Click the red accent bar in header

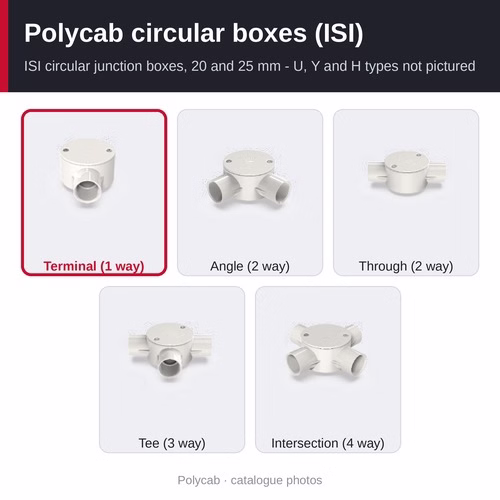[4, 46]
